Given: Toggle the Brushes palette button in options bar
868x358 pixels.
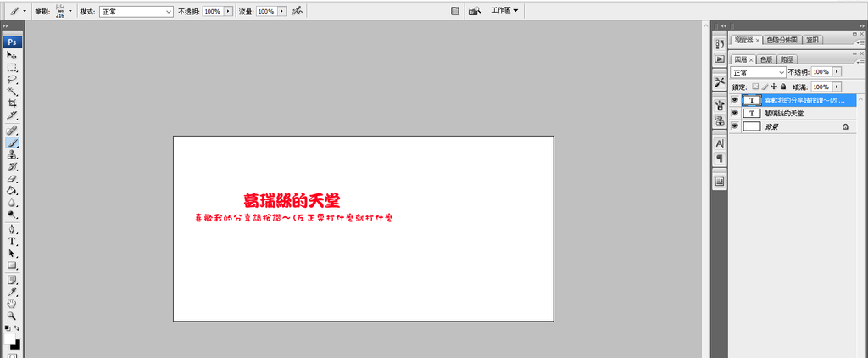Looking at the screenshot, I should pyautogui.click(x=455, y=10).
